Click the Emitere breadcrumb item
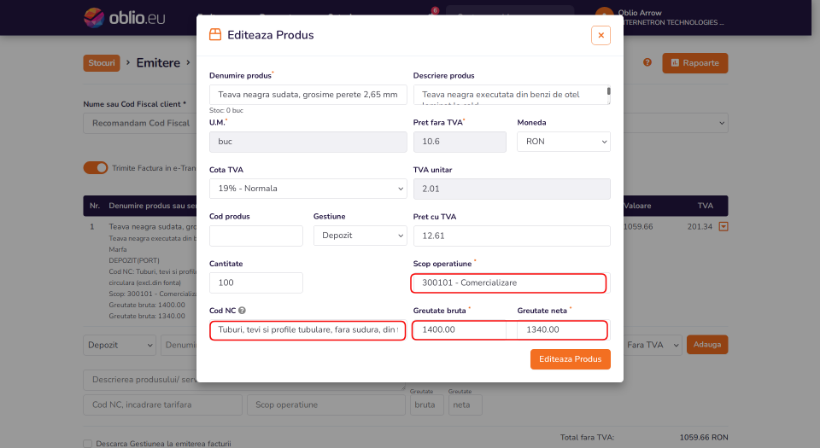This screenshot has height=448, width=820. click(158, 63)
